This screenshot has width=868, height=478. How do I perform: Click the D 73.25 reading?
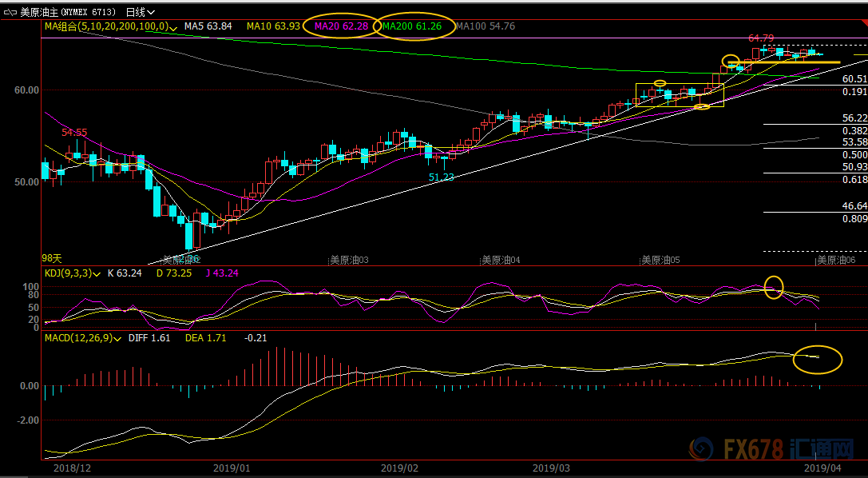click(x=174, y=273)
